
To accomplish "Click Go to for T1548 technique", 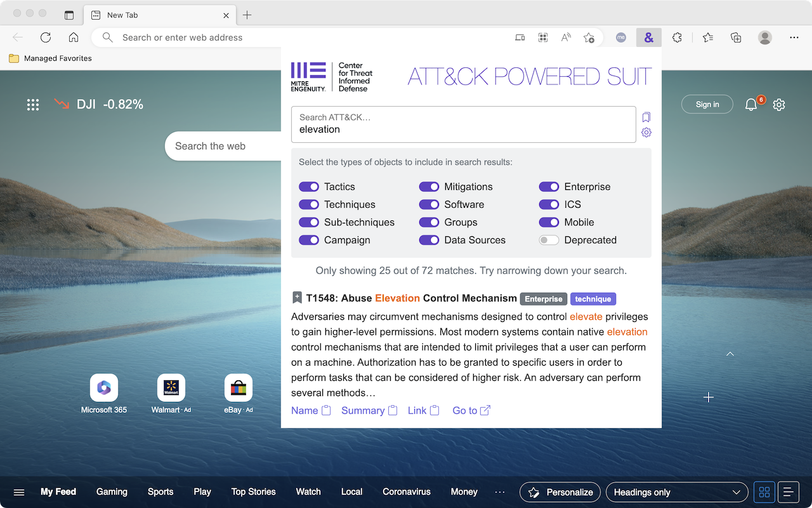I will (471, 411).
